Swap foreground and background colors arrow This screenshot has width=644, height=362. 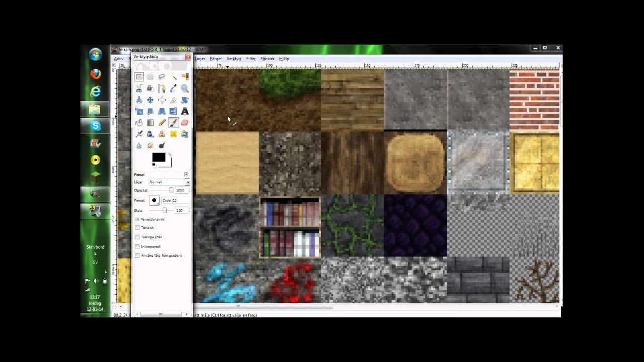tap(169, 154)
